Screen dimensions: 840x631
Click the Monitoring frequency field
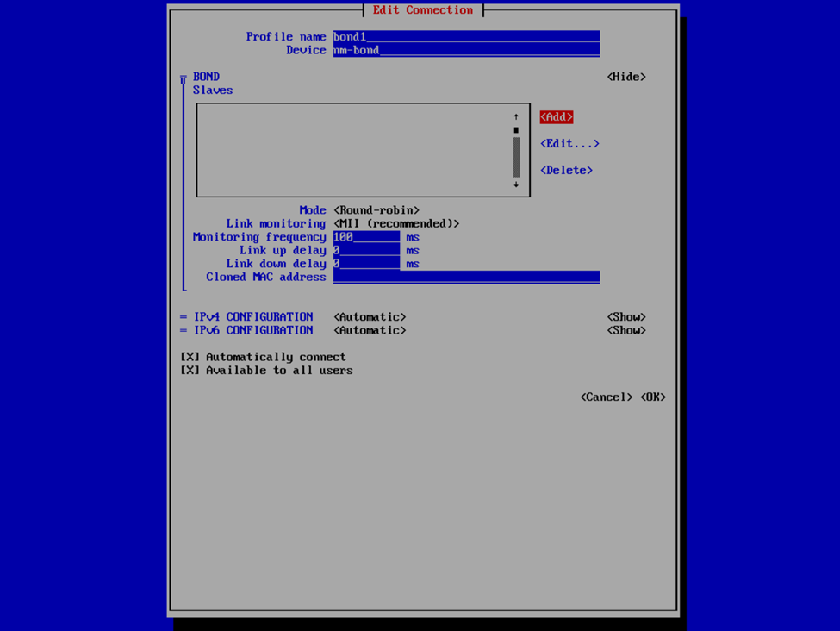366,237
